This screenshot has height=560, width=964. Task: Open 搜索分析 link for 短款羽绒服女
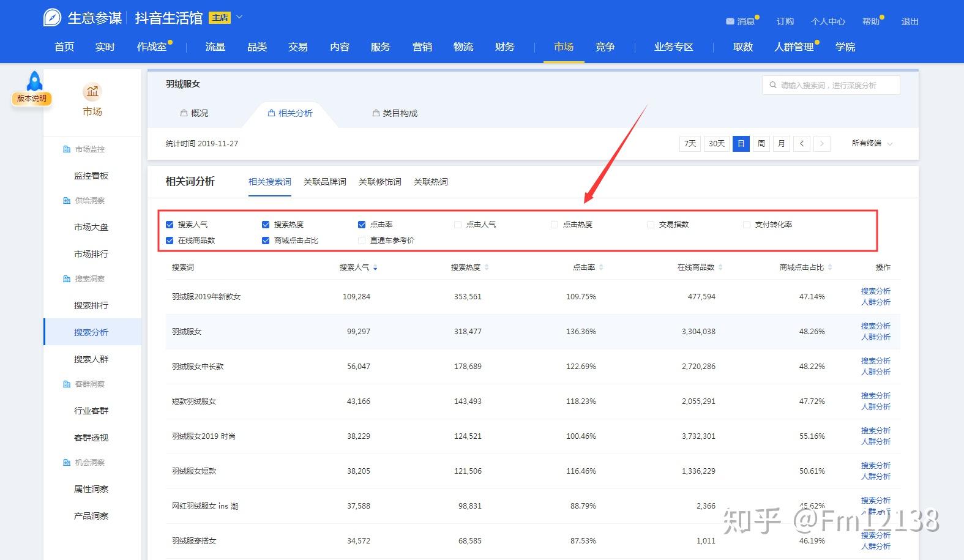pos(876,396)
